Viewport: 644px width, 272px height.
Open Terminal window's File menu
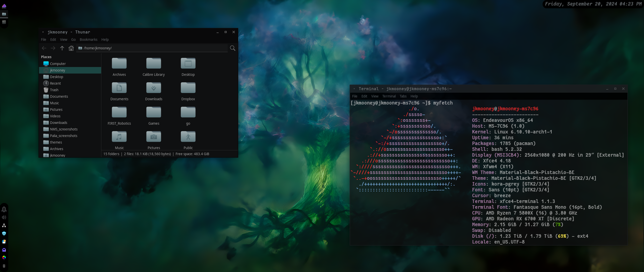[355, 96]
